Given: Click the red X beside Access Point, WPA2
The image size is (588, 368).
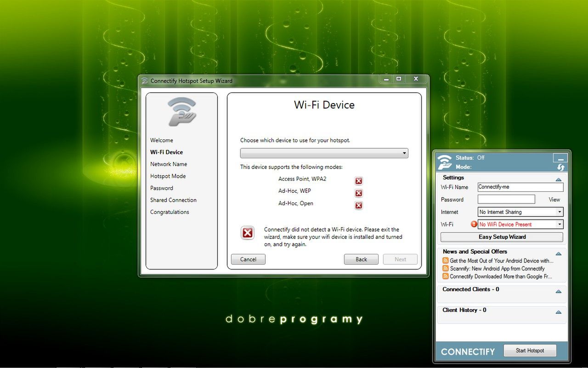Looking at the screenshot, I should point(359,181).
